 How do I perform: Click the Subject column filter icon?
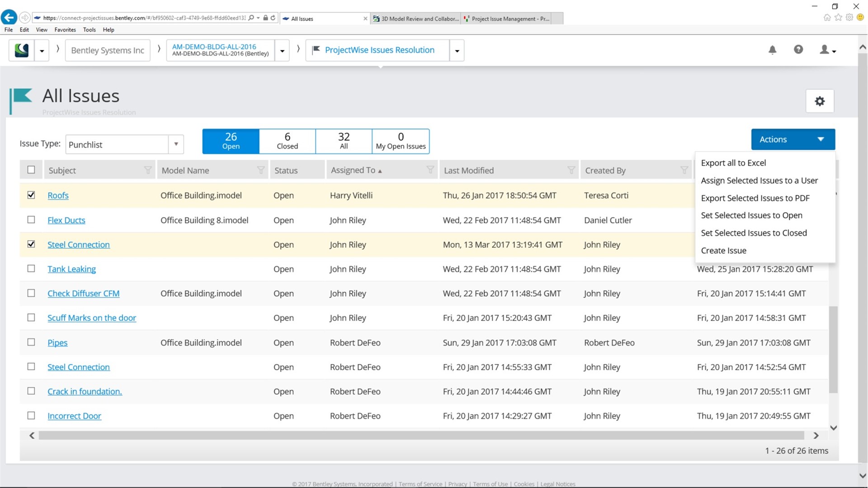pyautogui.click(x=148, y=170)
